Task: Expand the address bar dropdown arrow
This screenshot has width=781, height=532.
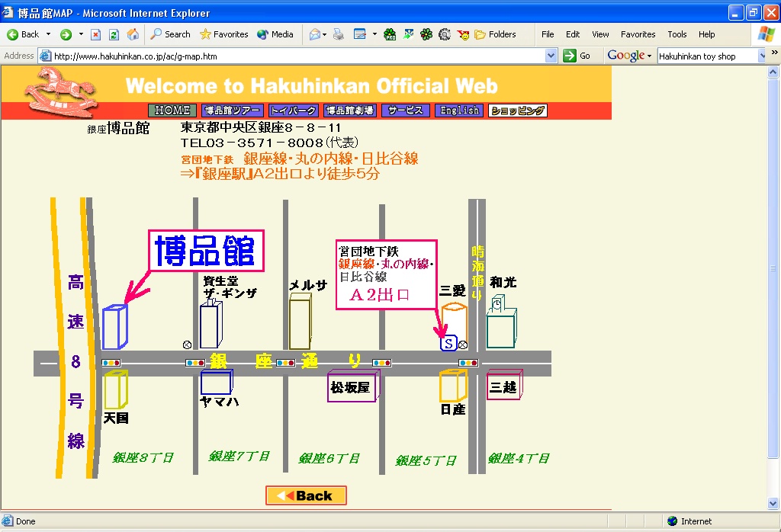Action: click(551, 56)
